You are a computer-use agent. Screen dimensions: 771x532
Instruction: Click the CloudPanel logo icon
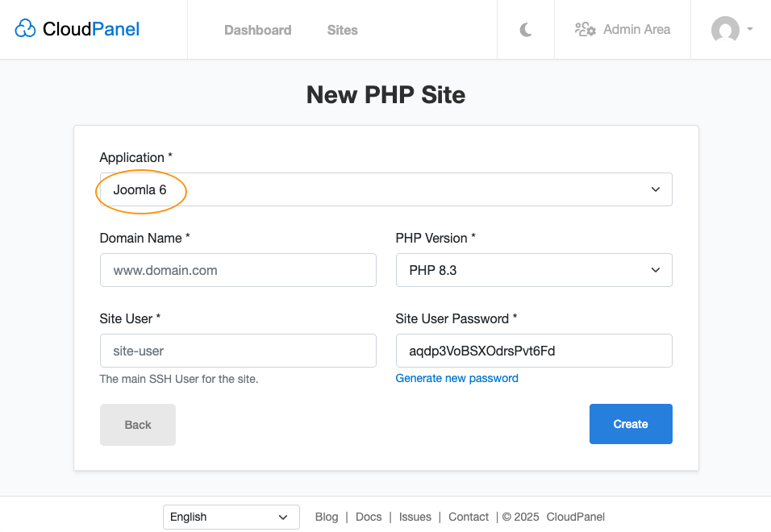point(25,28)
